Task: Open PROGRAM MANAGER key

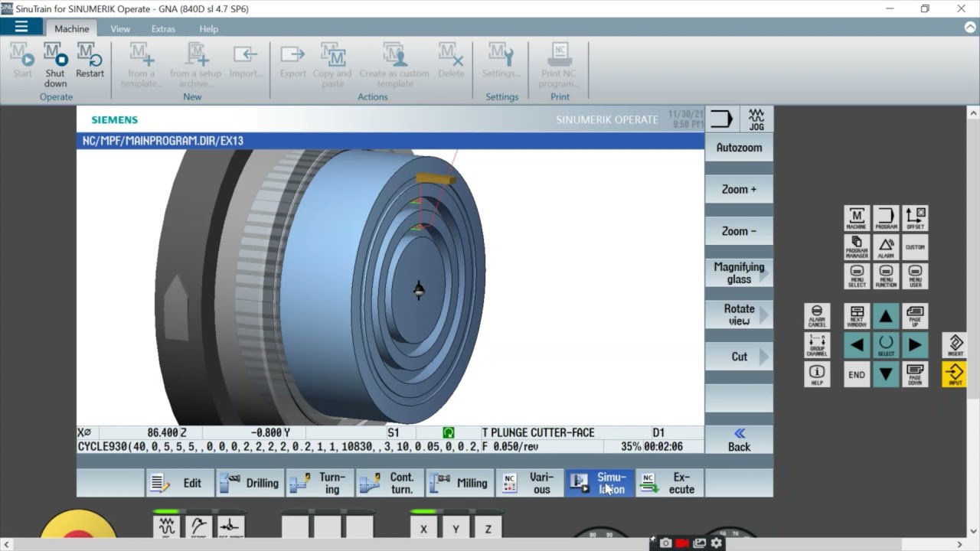Action: click(x=857, y=247)
